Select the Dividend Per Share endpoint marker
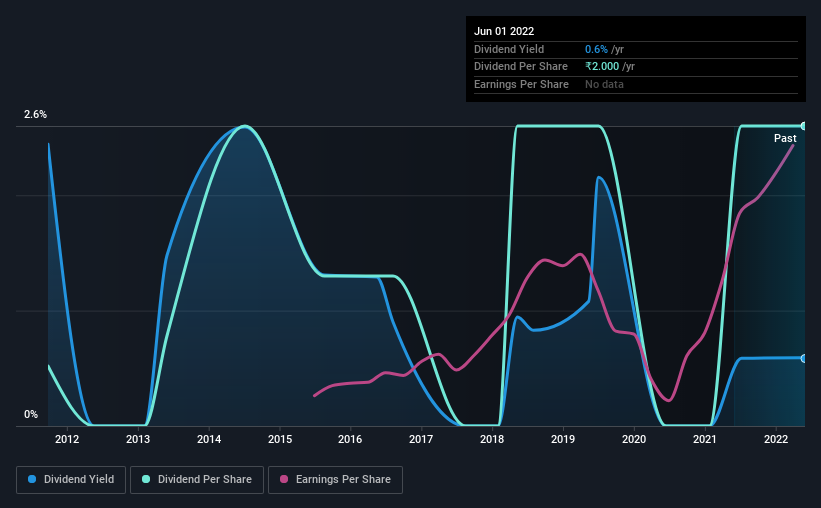 [x=803, y=126]
